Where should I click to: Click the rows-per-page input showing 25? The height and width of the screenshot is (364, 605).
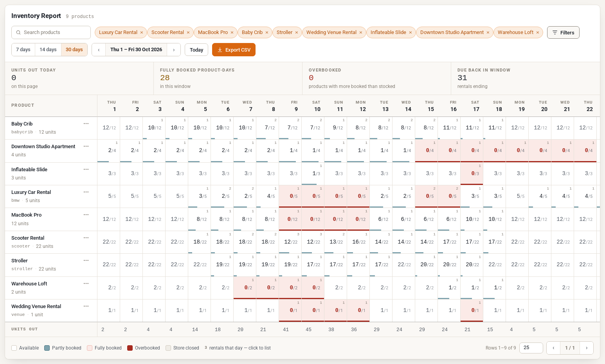[531, 348]
